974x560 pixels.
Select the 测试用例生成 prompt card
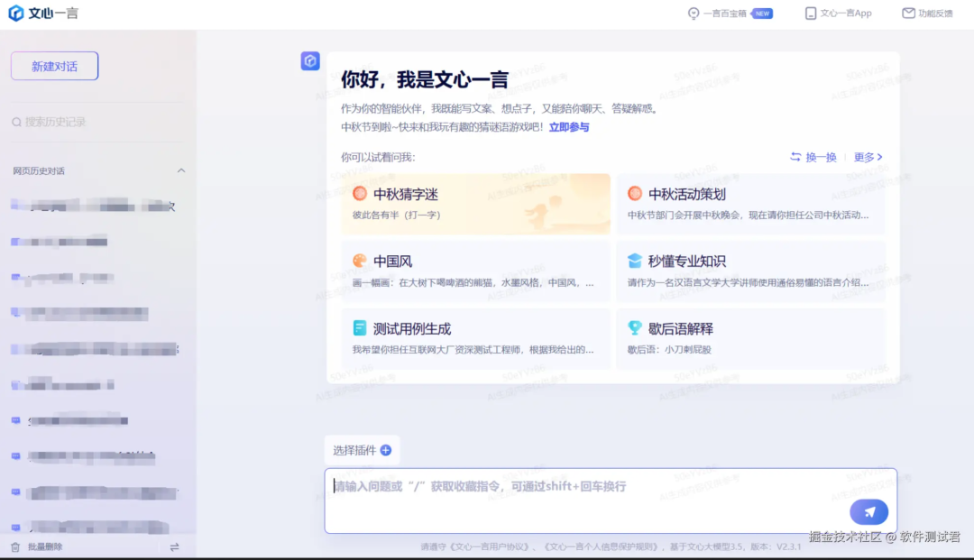pos(475,338)
